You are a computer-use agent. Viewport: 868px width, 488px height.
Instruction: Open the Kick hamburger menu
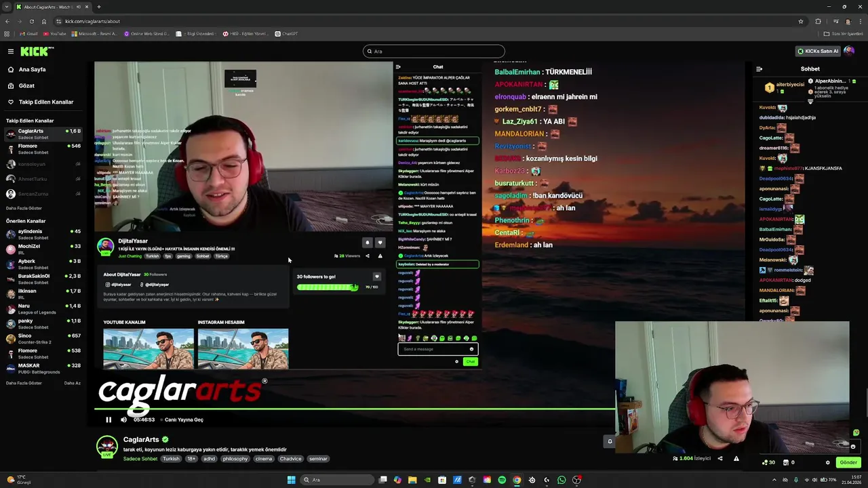[x=11, y=52]
